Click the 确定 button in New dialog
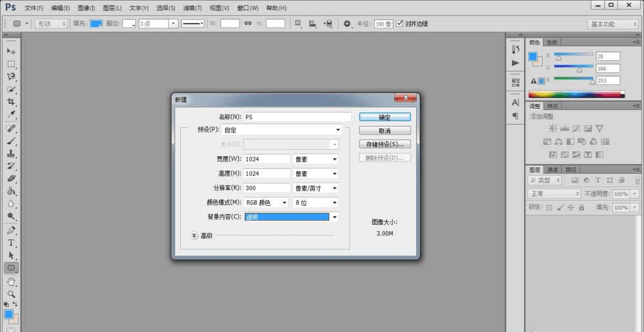Screen dimensions: 644x332 tap(385, 117)
